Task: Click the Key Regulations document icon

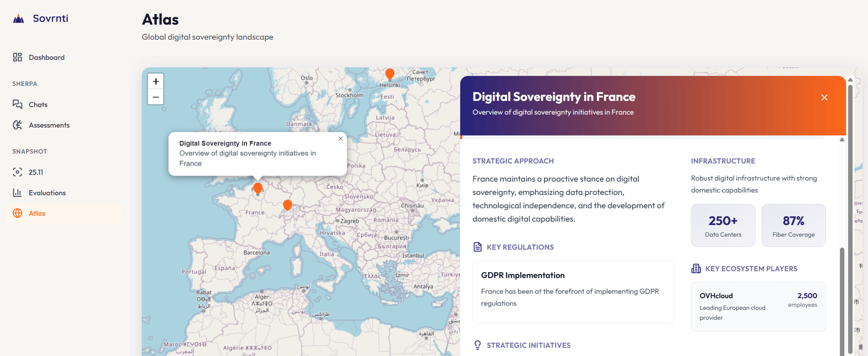Action: point(477,247)
